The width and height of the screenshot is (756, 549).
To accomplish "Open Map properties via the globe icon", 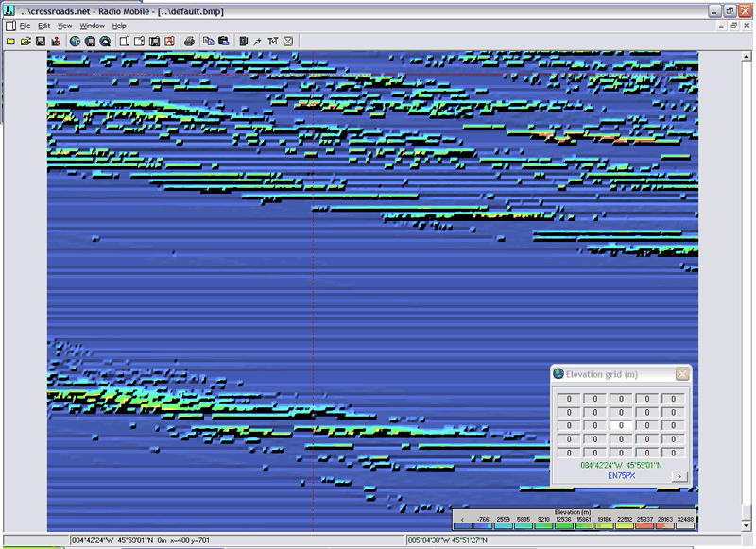I will 75,42.
